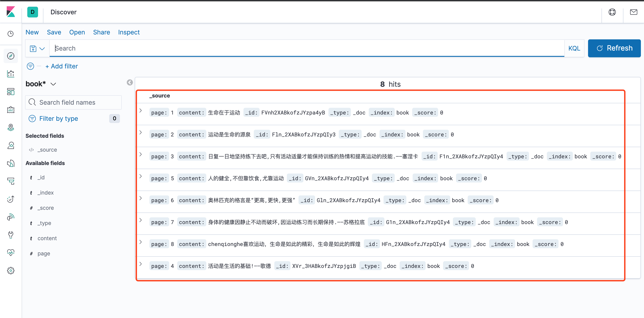The width and height of the screenshot is (644, 318).
Task: Open Management gear icon in sidebar
Action: pyautogui.click(x=11, y=271)
